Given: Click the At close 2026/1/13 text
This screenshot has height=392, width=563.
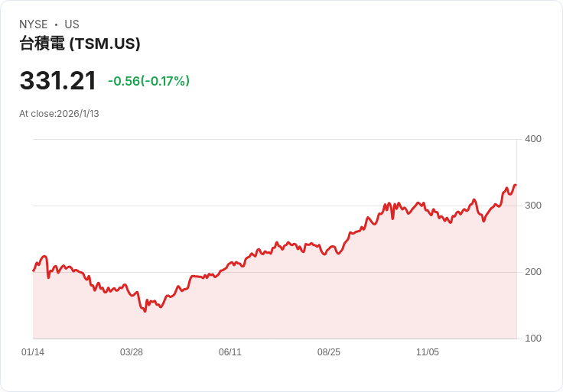Looking at the screenshot, I should (59, 114).
